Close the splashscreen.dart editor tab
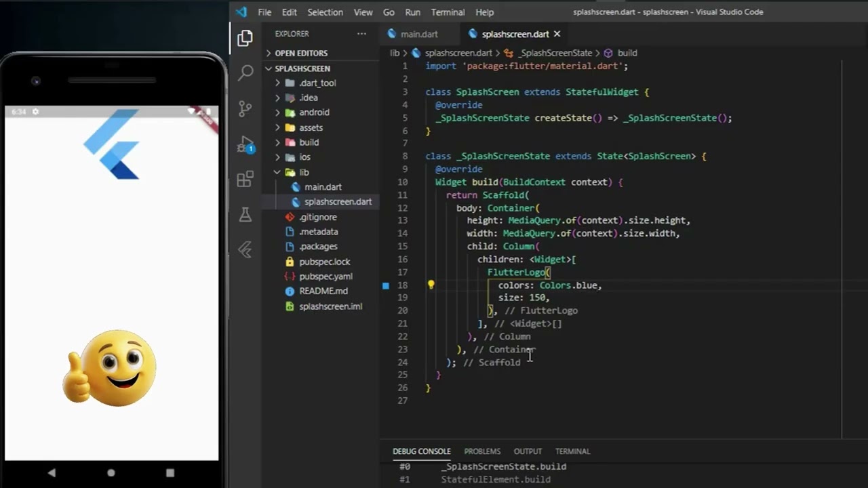Viewport: 868px width, 488px height. pos(557,34)
